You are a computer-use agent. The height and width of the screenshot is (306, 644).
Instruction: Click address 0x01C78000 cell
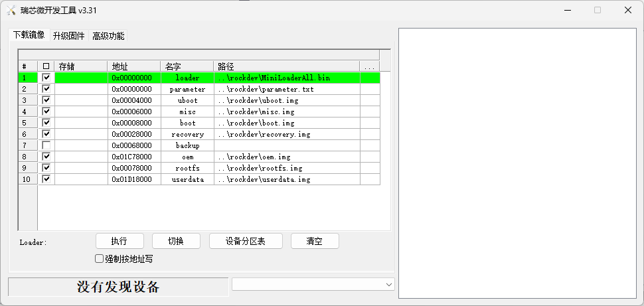[x=134, y=157]
